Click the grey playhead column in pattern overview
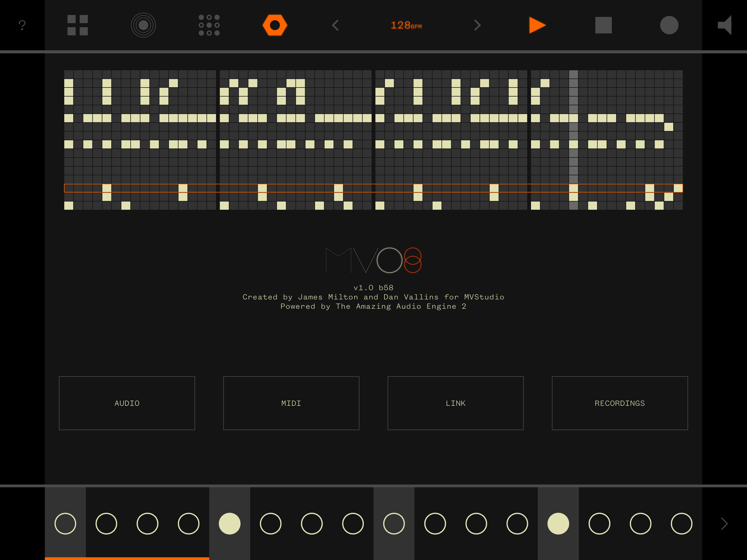 pos(573,140)
